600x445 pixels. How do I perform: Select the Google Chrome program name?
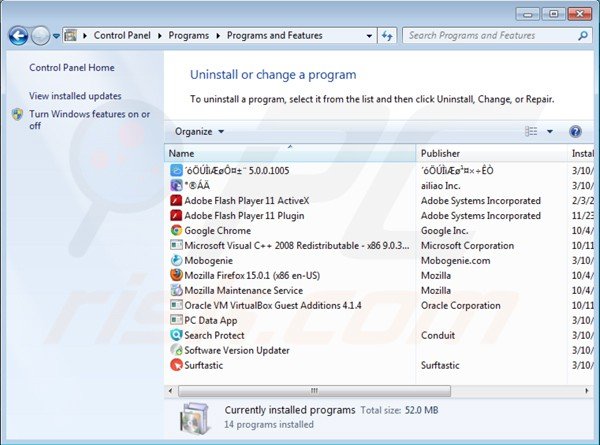tap(217, 231)
